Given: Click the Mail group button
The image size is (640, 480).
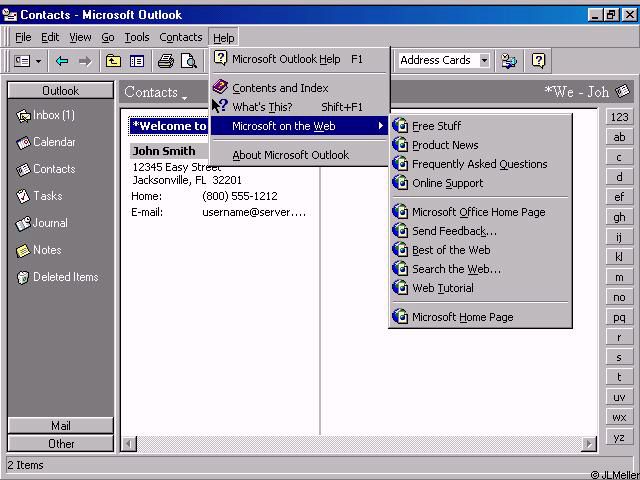Looking at the screenshot, I should [x=60, y=425].
